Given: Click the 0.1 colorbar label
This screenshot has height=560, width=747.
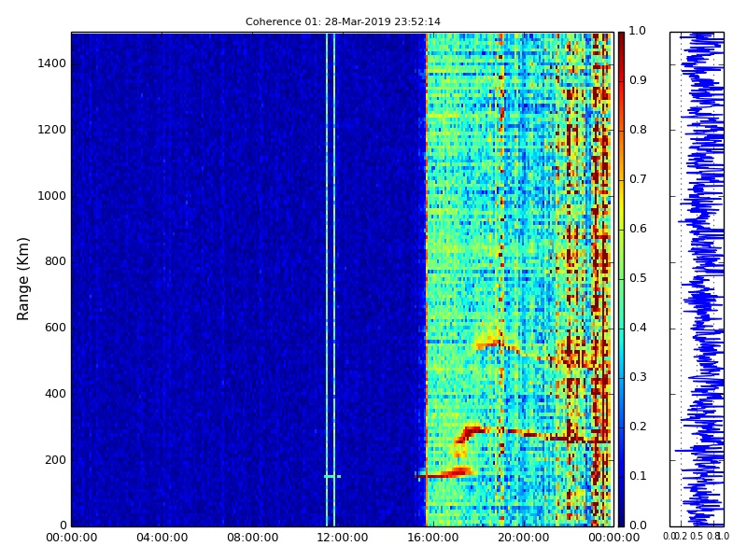Looking at the screenshot, I should pos(638,476).
